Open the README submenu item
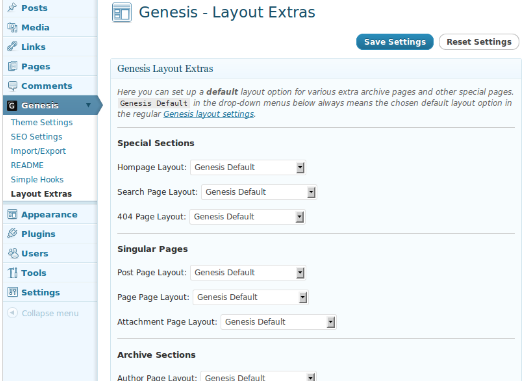 27,165
